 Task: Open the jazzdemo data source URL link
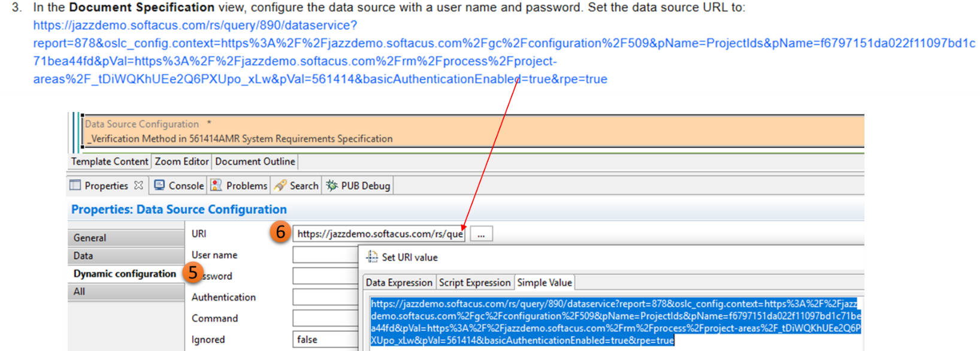point(504,52)
